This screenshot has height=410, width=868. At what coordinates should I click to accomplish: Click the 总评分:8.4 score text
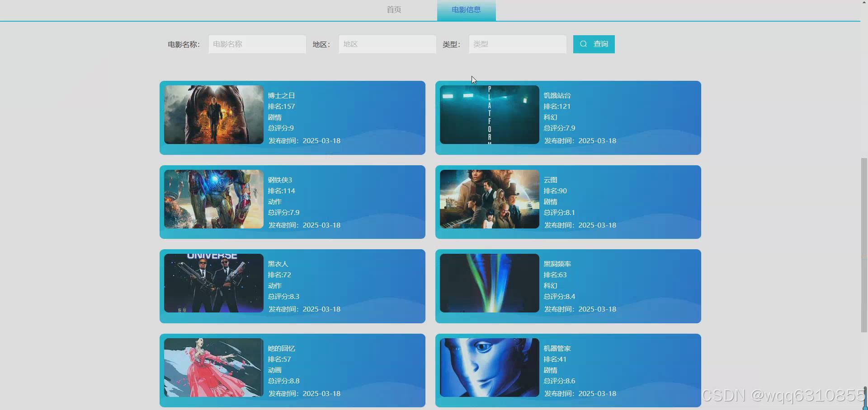[559, 297]
